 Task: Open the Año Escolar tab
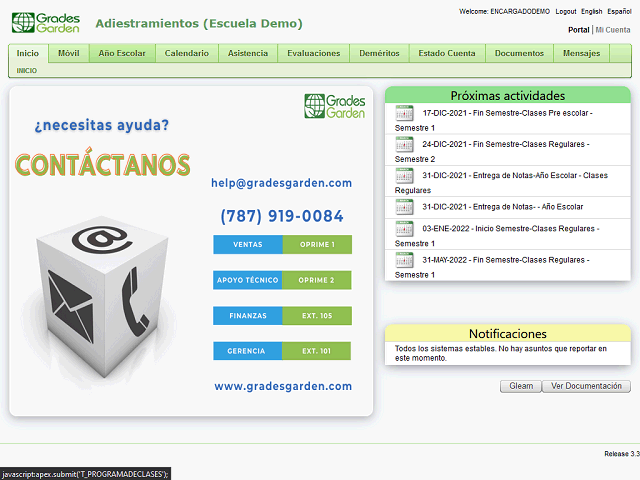122,53
